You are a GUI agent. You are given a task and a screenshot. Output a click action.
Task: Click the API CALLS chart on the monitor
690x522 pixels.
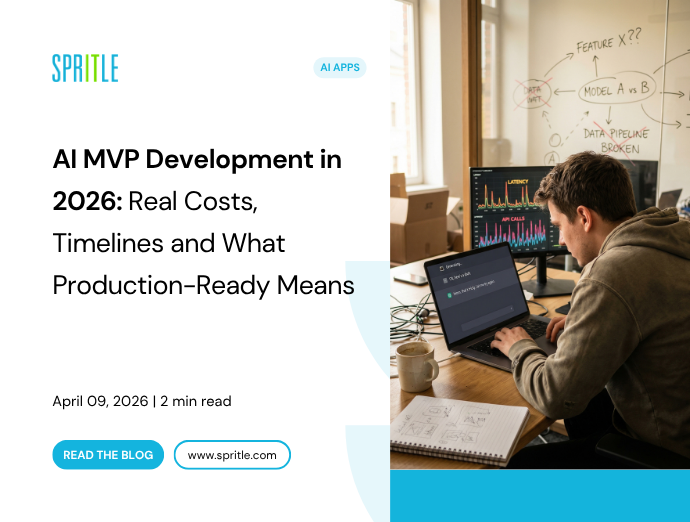514,232
